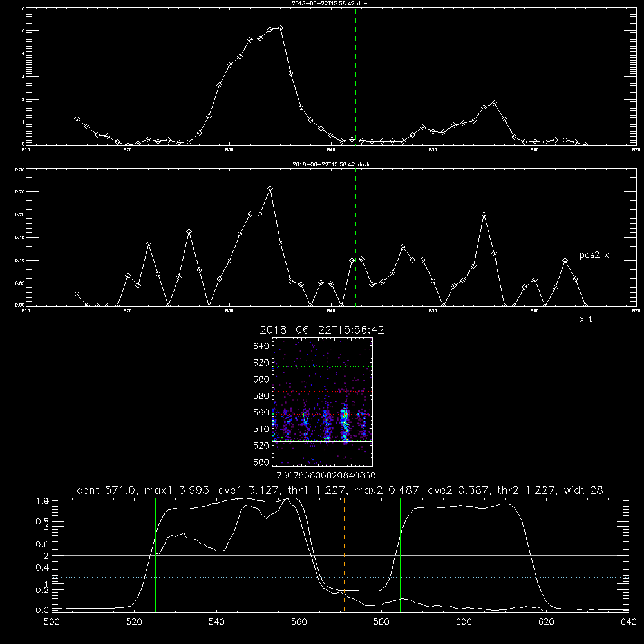This screenshot has width=644, height=644.
Task: Click the secondary peak marker near 856 in dawn plot
Action: tap(494, 104)
